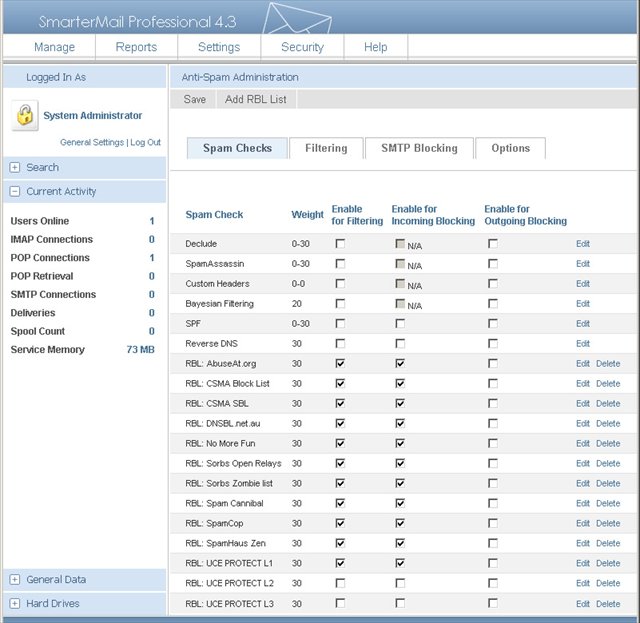Viewport: 640px width, 623px height.
Task: Edit the RBL No More Fun entry
Action: [x=583, y=444]
